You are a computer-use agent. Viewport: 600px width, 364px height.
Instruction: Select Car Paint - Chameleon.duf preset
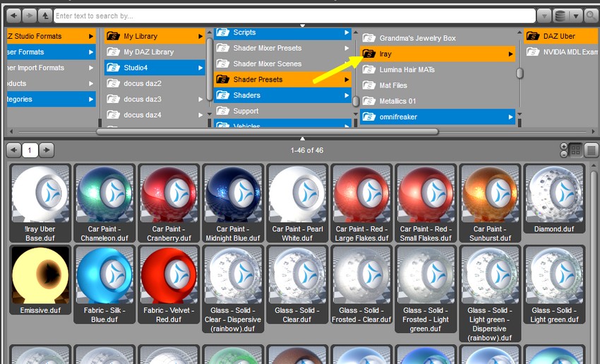pyautogui.click(x=104, y=202)
